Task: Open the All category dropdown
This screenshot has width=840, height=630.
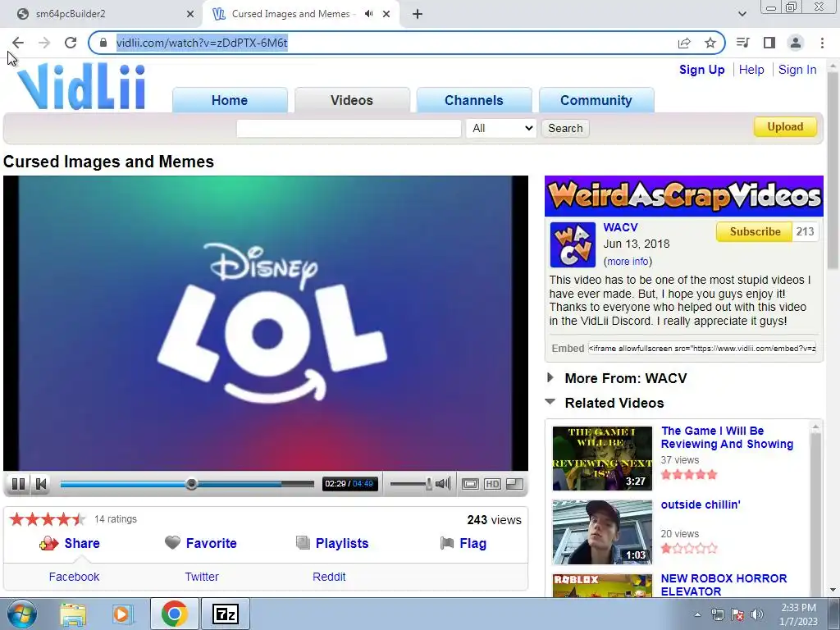Action: tap(501, 129)
